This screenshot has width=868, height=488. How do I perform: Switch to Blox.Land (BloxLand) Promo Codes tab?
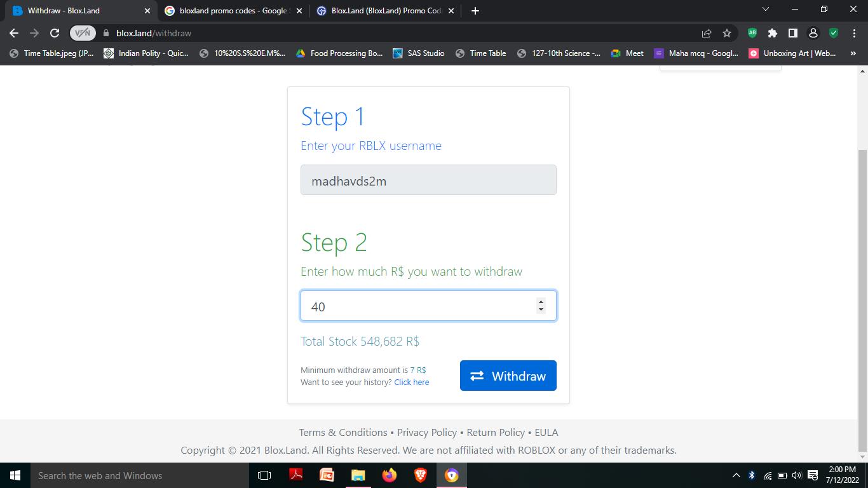coord(385,11)
